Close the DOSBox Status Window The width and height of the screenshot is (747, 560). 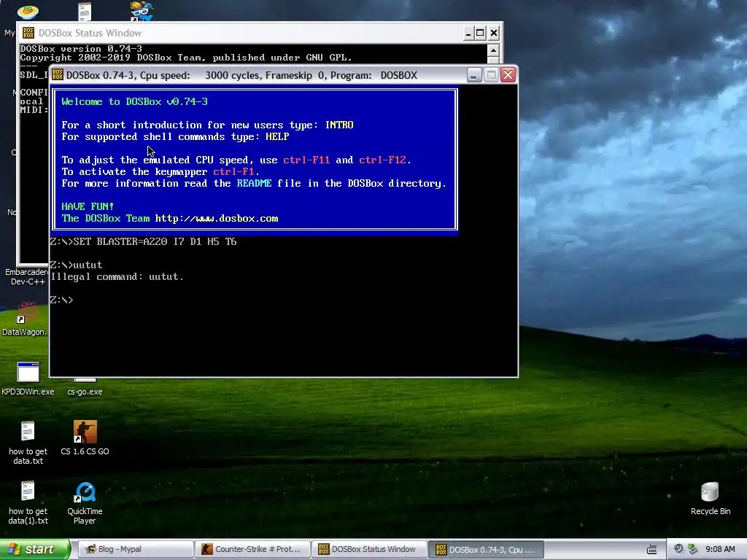tap(494, 34)
